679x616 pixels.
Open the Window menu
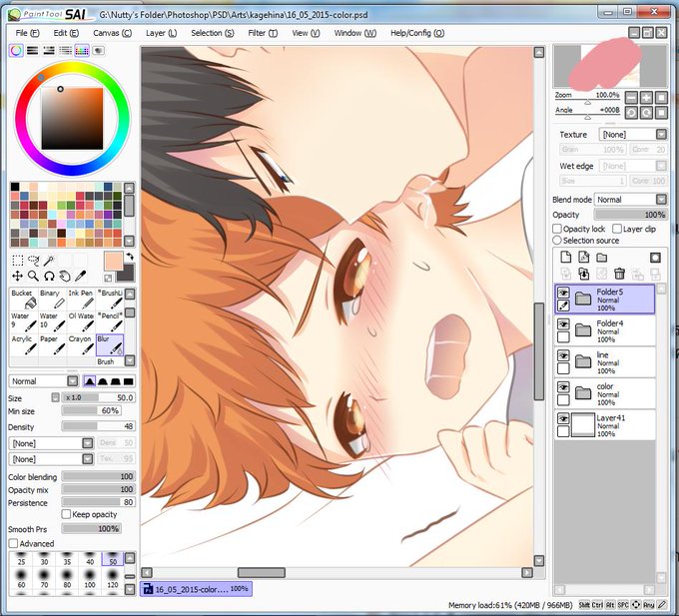coord(355,33)
